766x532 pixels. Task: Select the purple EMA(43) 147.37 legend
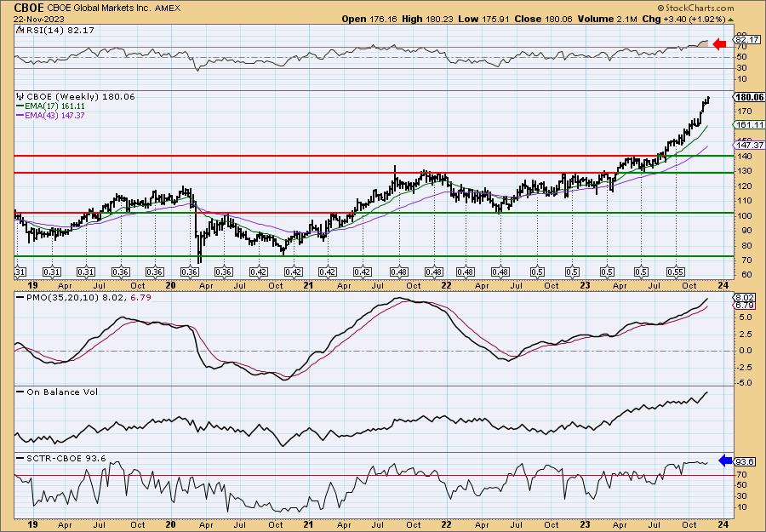click(50, 115)
